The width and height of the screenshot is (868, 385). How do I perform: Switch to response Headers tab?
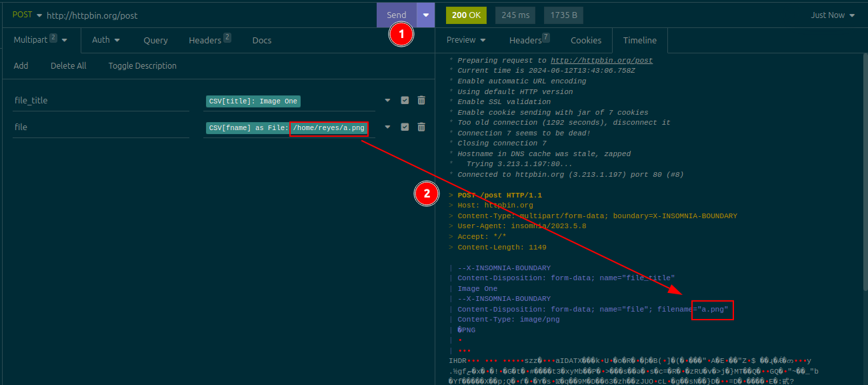point(529,40)
